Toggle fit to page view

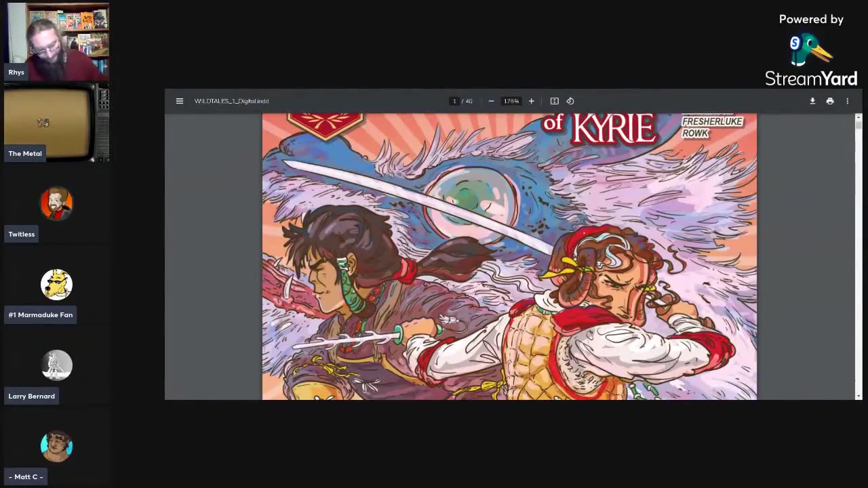(x=554, y=101)
